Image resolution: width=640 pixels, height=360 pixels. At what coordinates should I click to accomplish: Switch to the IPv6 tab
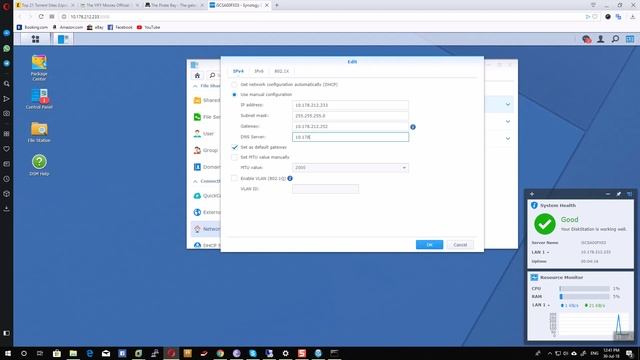pyautogui.click(x=259, y=71)
